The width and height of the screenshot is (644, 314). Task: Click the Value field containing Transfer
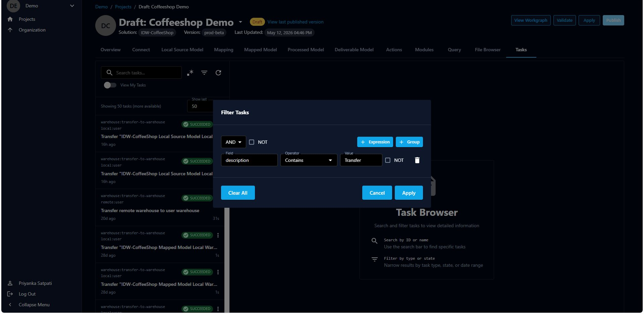click(361, 160)
